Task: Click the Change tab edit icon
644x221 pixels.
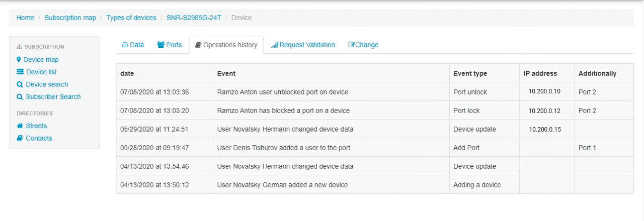Action: pos(352,45)
